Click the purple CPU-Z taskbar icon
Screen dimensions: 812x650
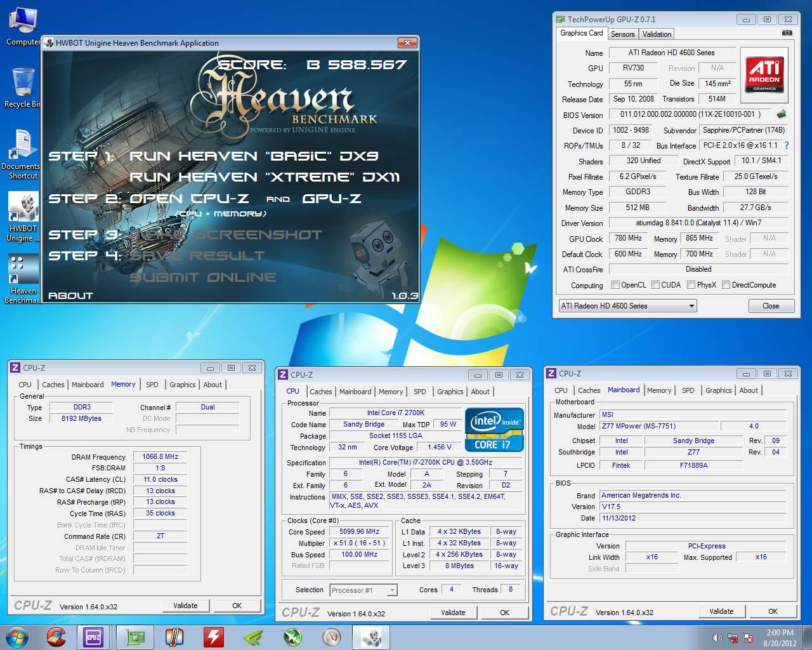tap(94, 637)
